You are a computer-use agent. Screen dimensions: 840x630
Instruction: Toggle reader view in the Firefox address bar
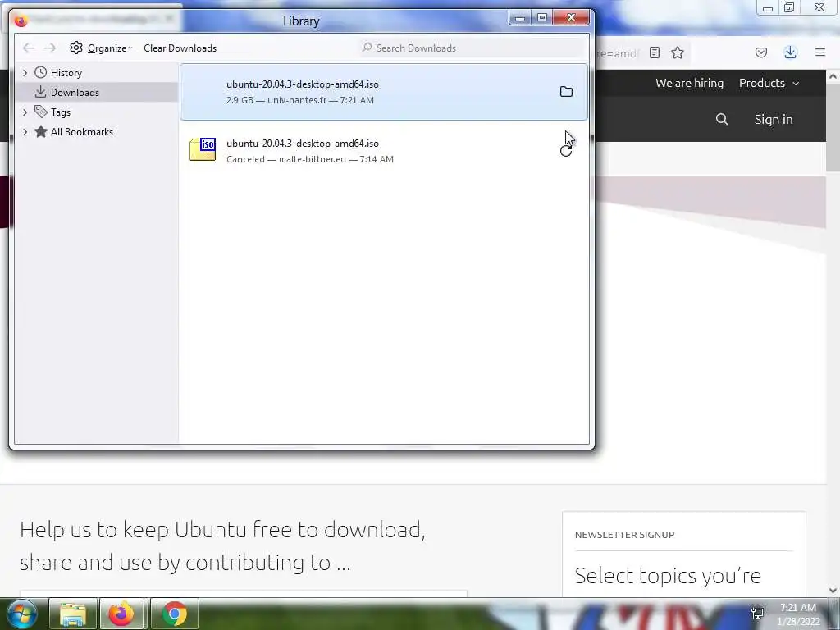click(x=654, y=52)
